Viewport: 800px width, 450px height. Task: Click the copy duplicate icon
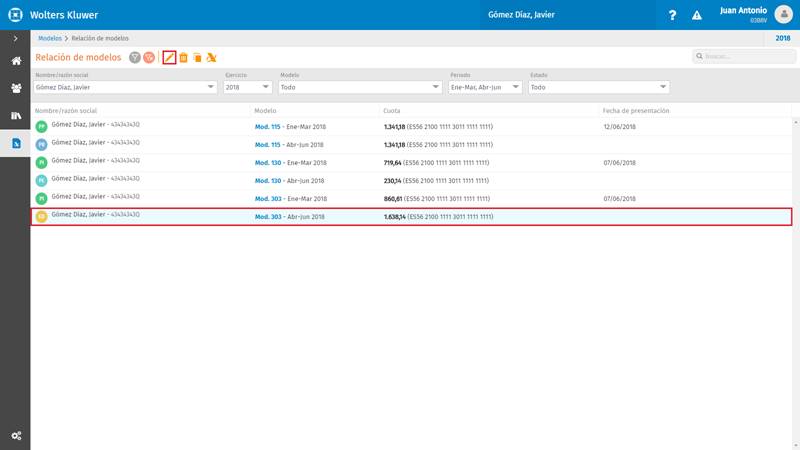[x=197, y=58]
